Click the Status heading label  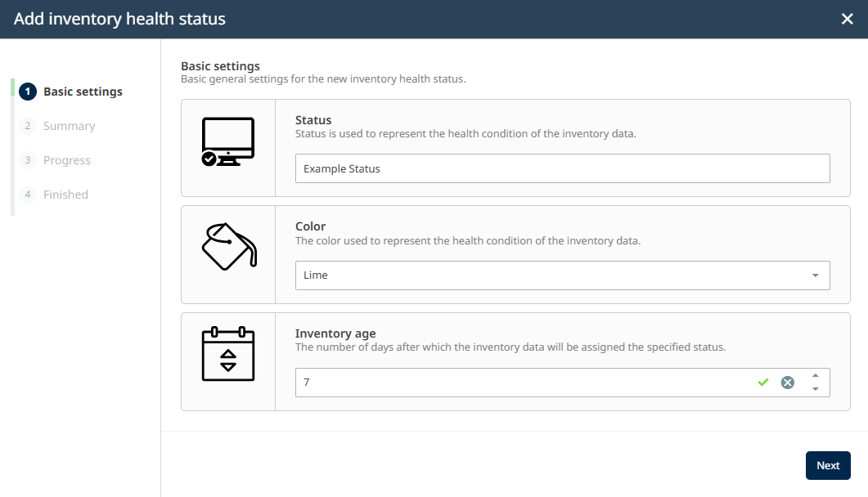pos(313,120)
